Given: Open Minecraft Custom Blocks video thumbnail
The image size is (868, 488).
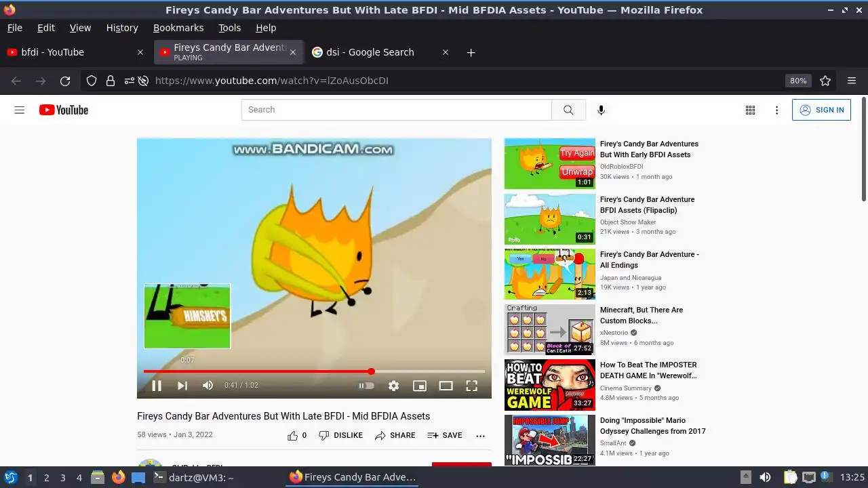Looking at the screenshot, I should click(x=550, y=329).
